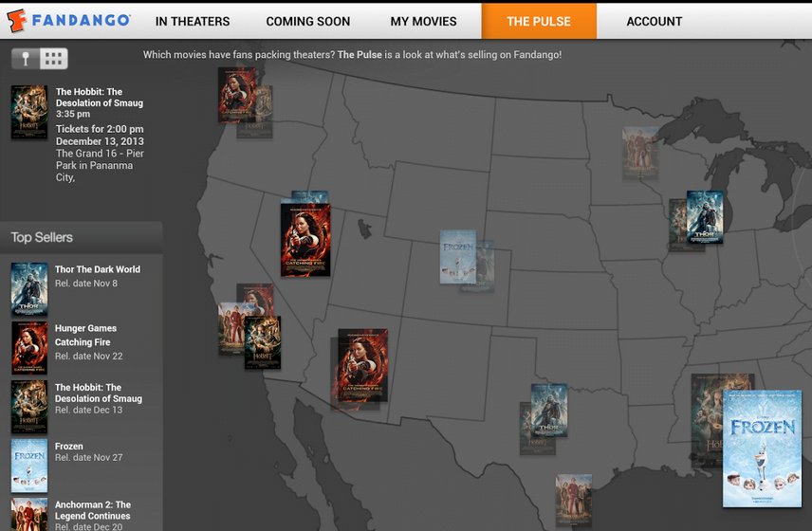
Task: Click dim Hobbit poster behind large Frozen poster
Action: coord(707,419)
